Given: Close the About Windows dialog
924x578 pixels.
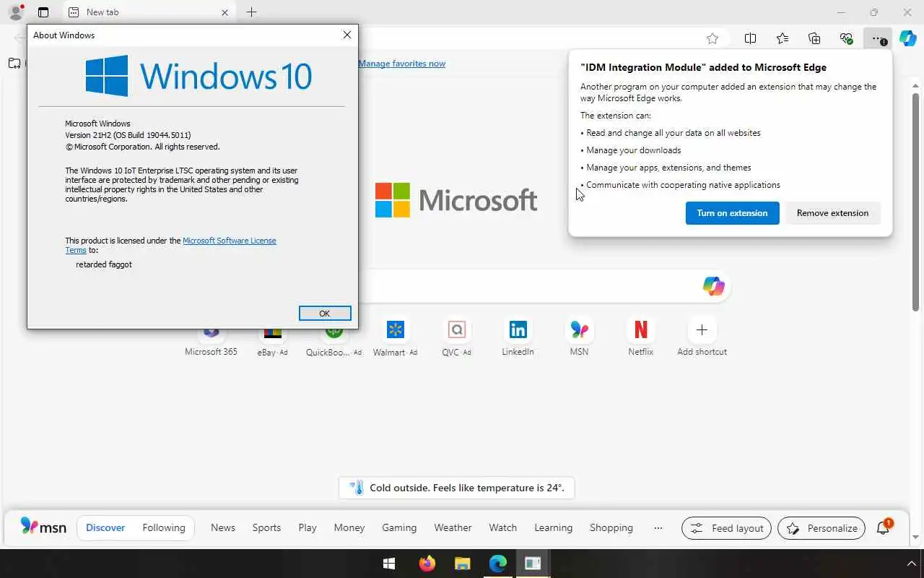Looking at the screenshot, I should (347, 35).
